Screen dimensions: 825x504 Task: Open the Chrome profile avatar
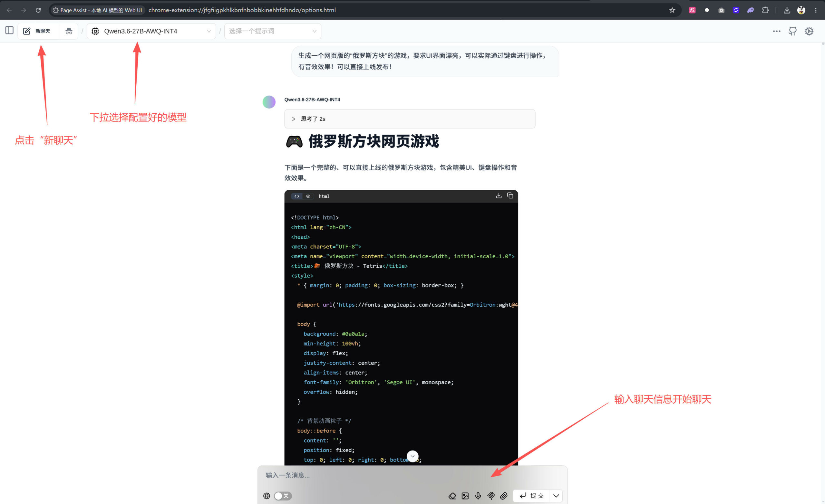pyautogui.click(x=801, y=10)
